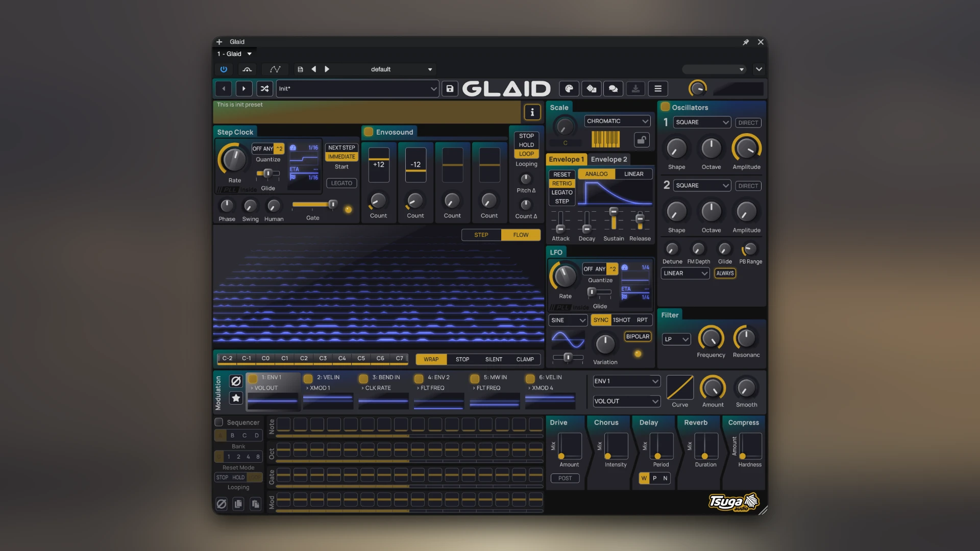Click the info button beside preset description
The height and width of the screenshot is (551, 980).
532,112
